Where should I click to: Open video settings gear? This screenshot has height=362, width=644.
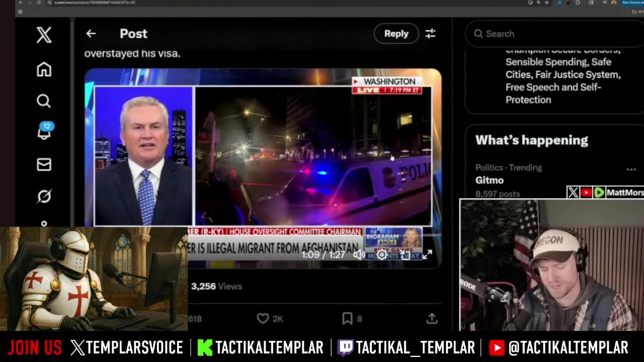[x=382, y=255]
